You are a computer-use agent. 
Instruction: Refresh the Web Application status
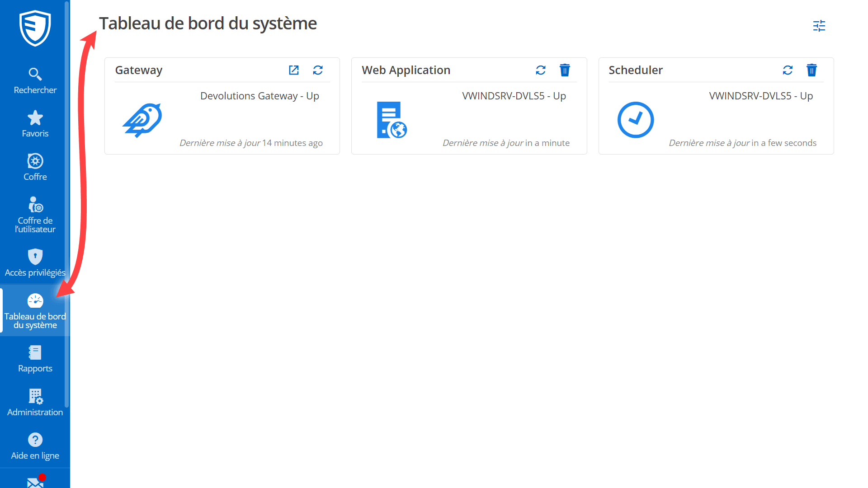point(541,70)
